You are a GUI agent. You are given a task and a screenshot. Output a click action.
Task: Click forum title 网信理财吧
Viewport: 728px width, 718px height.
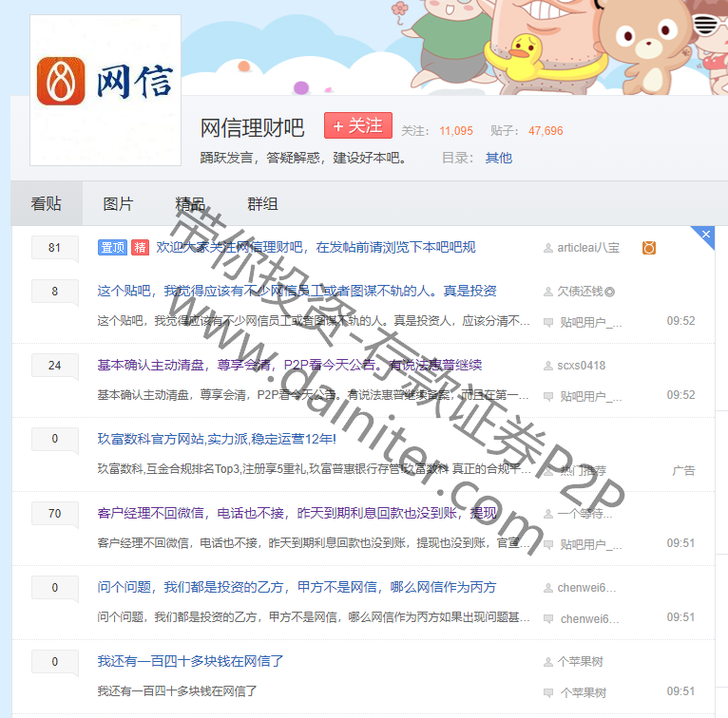[252, 127]
